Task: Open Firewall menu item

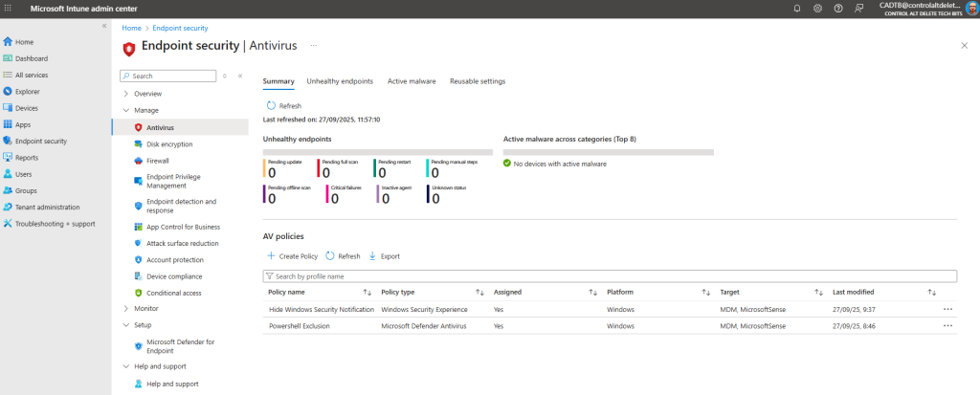Action: (x=158, y=161)
